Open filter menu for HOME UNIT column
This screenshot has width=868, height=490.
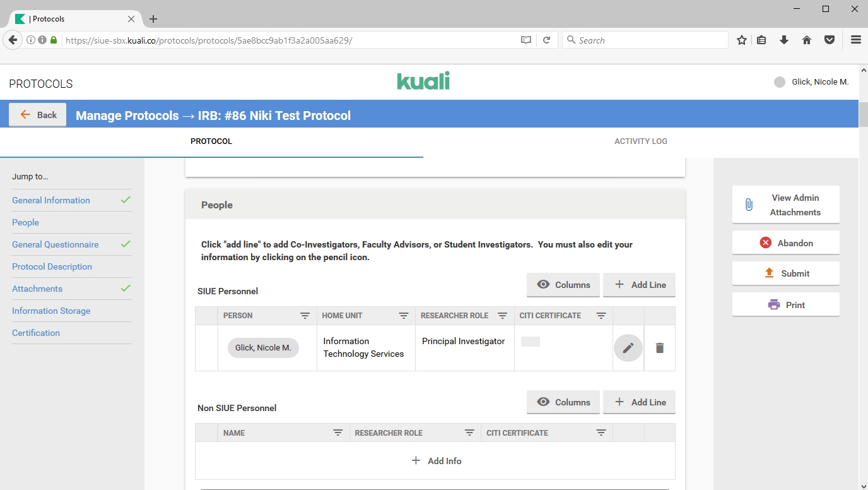tap(404, 316)
